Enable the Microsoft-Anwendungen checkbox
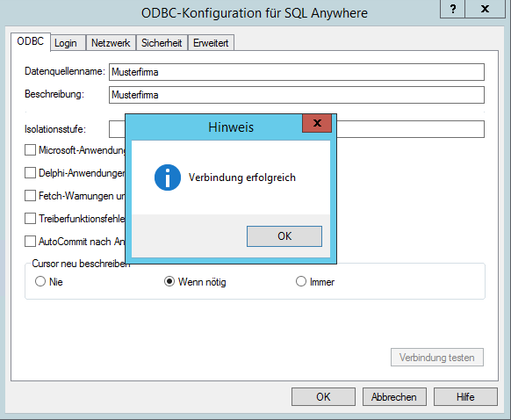511x420 pixels. pos(31,150)
